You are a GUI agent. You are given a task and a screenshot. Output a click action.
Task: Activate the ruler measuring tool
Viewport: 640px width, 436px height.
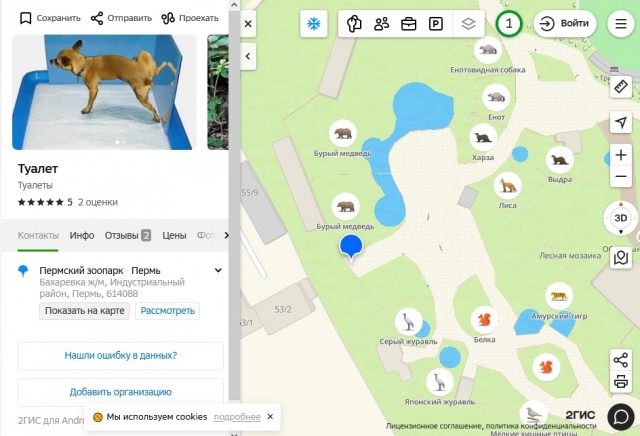621,87
